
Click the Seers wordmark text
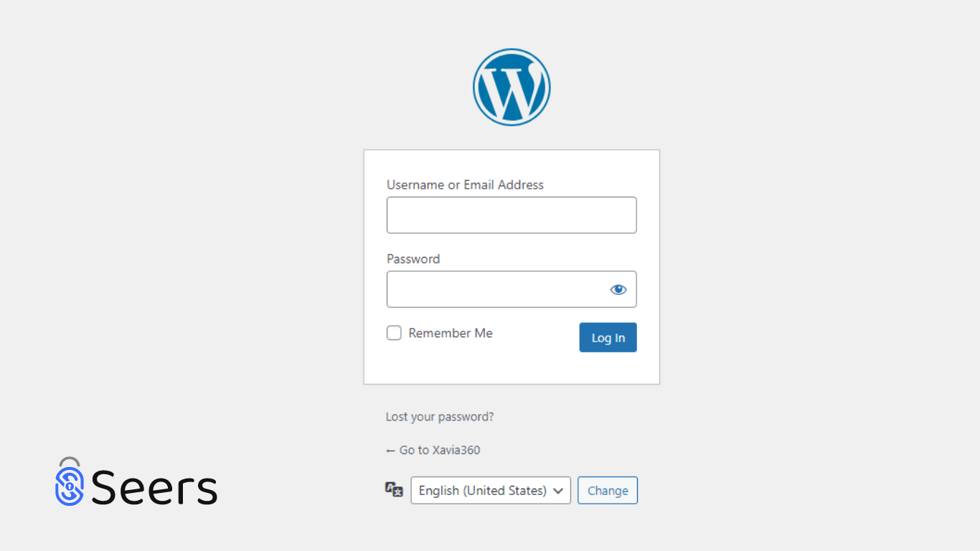coord(154,487)
